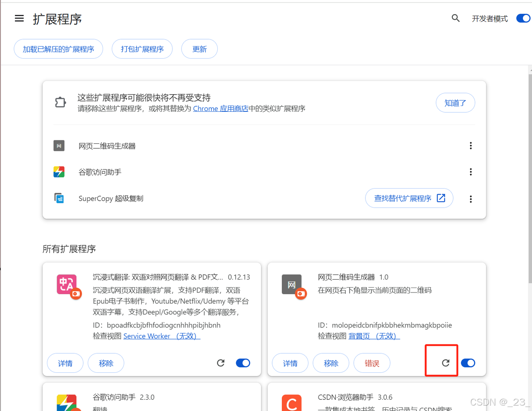Screen dimensions: 532x411
Task: Open the three-dot menu for 网页二维码生成器
Action: pos(470,145)
